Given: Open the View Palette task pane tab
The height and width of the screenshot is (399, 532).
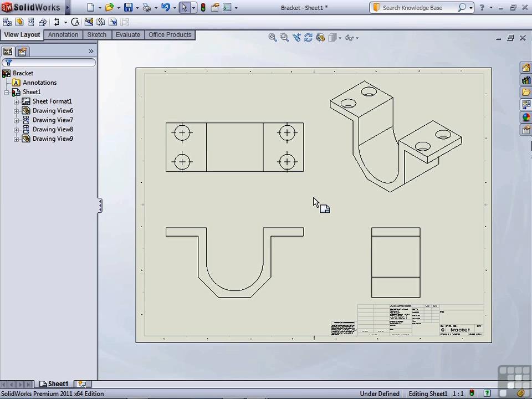Looking at the screenshot, I should pyautogui.click(x=526, y=105).
